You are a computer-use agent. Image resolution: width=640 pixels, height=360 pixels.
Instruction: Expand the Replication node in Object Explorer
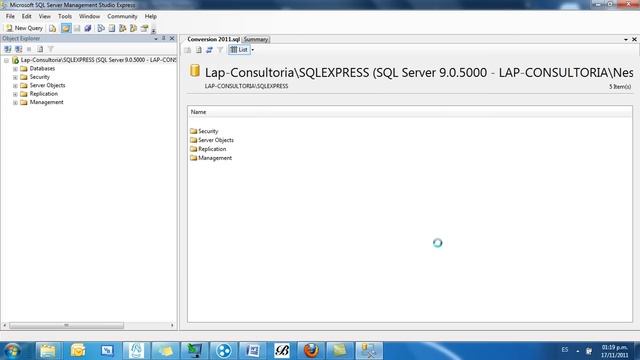[15, 94]
